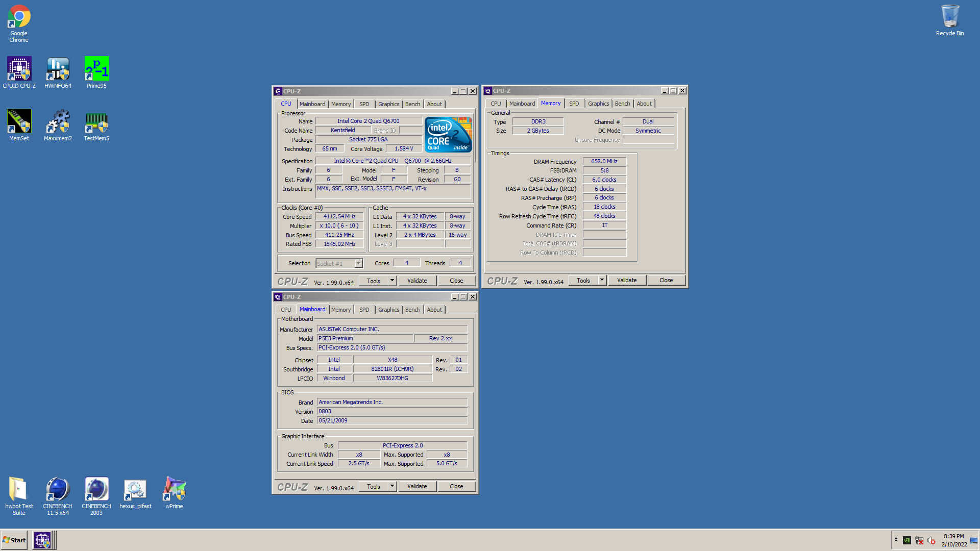Click Tools button in Mainboard window
980x551 pixels.
374,486
